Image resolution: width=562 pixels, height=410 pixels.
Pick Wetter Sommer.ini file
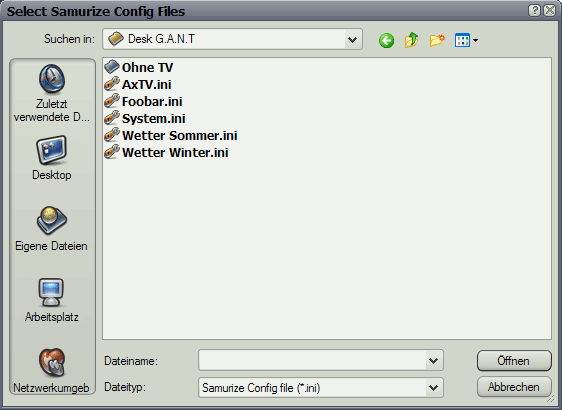point(171,135)
